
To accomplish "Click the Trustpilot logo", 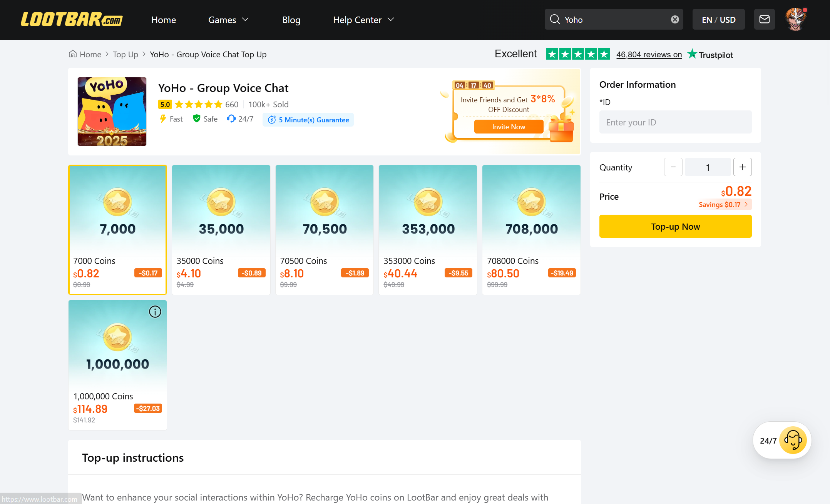I will point(710,54).
